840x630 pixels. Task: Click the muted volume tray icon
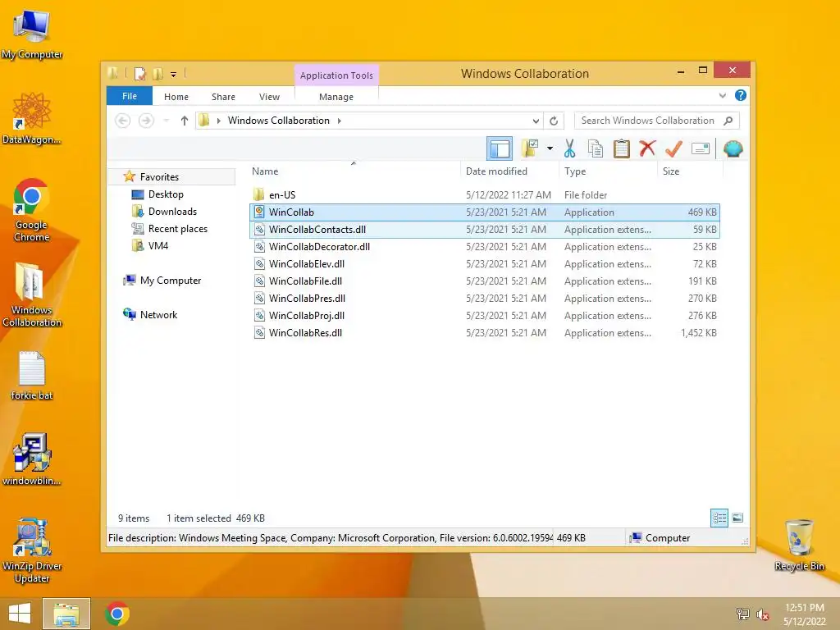(x=763, y=614)
